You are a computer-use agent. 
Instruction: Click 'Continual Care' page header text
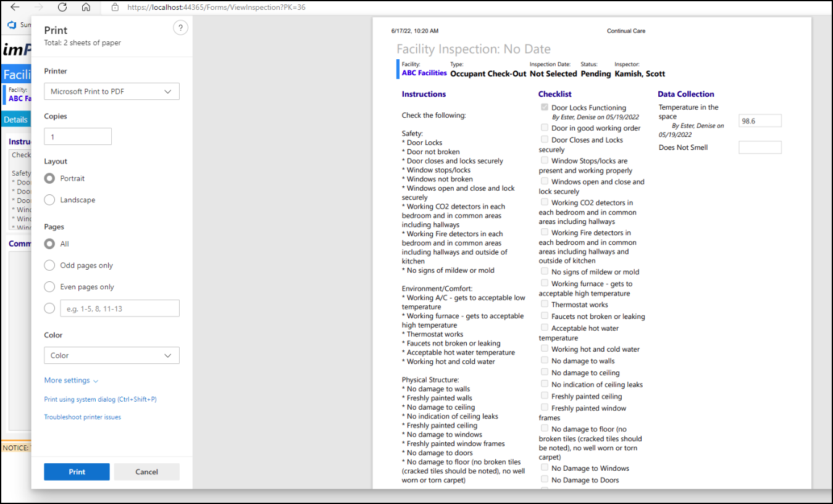(626, 31)
